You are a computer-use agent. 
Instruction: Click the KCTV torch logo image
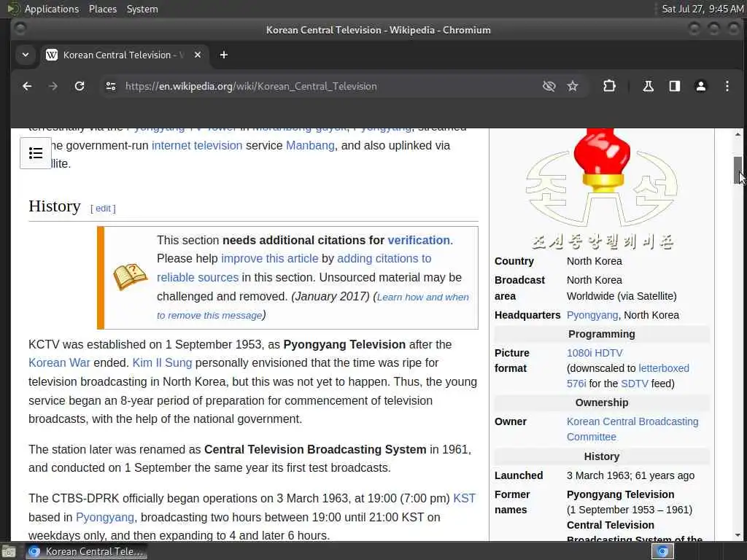point(602,187)
